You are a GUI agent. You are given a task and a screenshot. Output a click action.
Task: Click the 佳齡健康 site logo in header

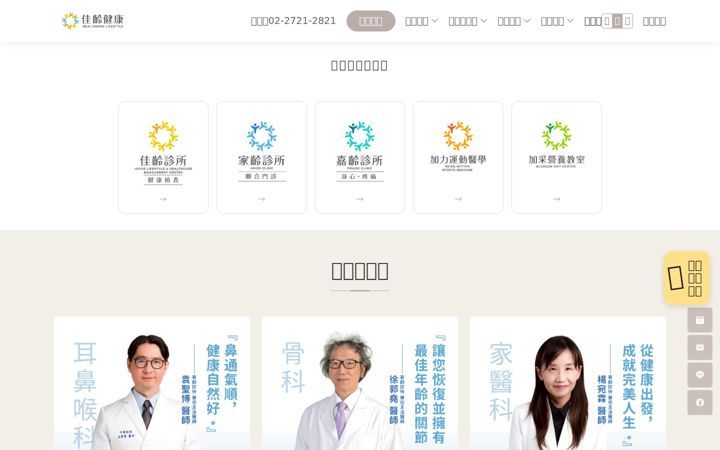click(93, 21)
